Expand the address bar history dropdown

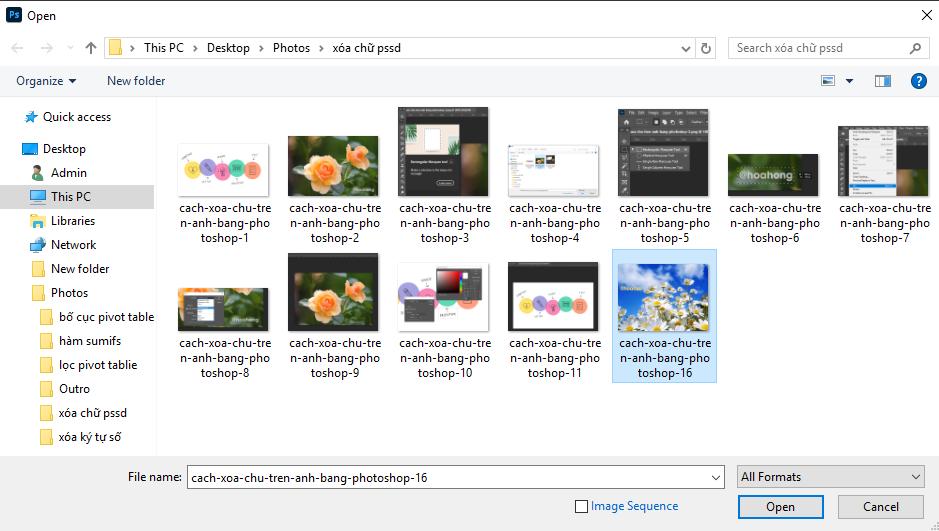point(685,48)
